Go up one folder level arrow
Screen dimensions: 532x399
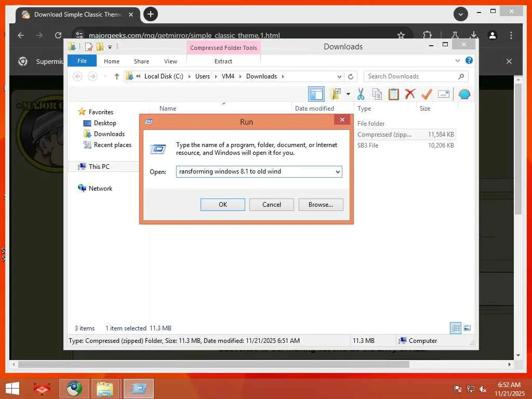pos(117,76)
